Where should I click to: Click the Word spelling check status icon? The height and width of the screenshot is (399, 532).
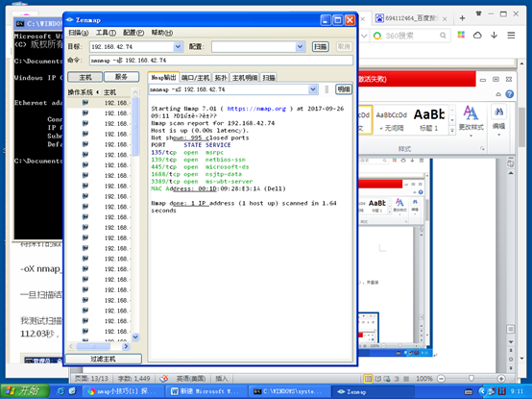coord(164,378)
